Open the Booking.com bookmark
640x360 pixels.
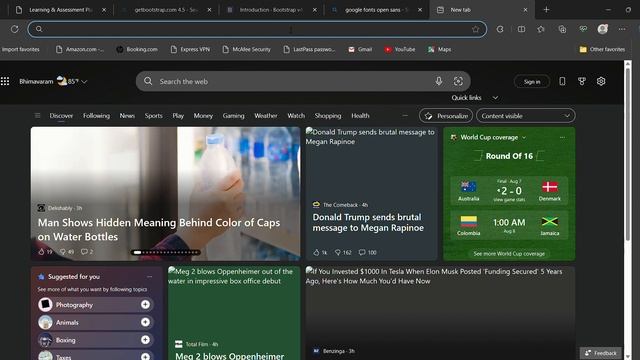pyautogui.click(x=137, y=49)
